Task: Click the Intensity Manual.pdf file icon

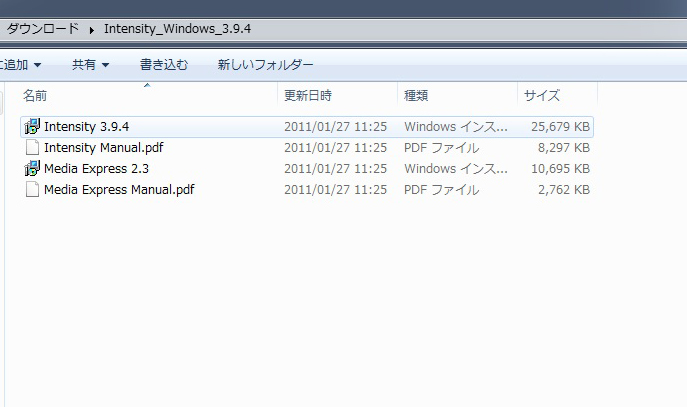Action: 32,147
